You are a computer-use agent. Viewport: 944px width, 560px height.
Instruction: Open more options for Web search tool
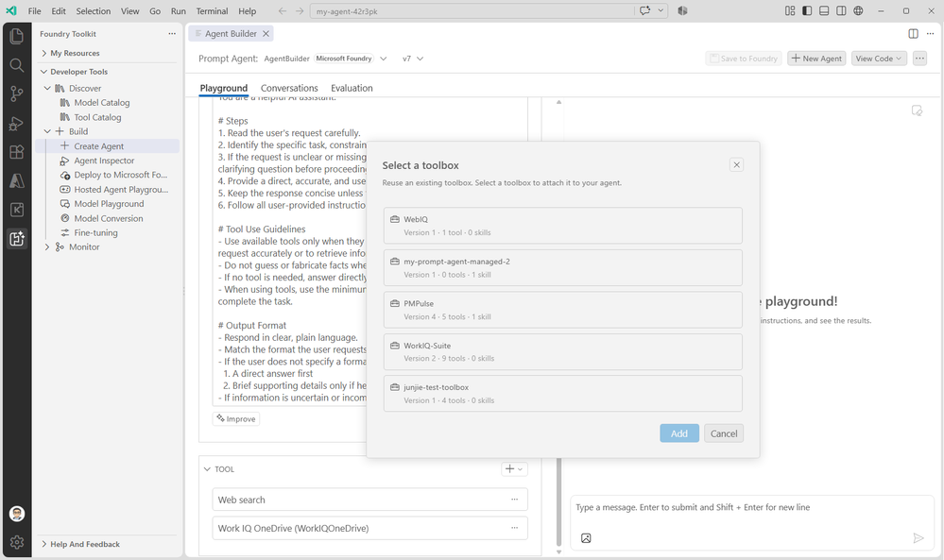(515, 500)
